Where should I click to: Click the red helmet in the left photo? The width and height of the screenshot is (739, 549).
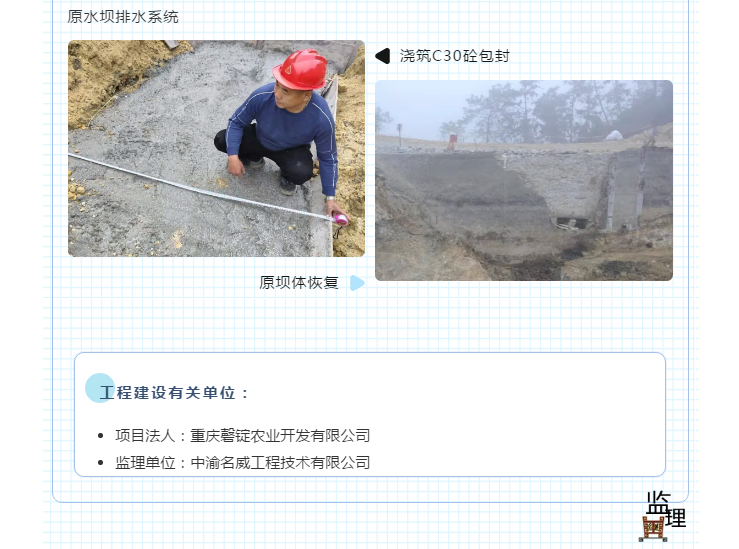point(301,69)
